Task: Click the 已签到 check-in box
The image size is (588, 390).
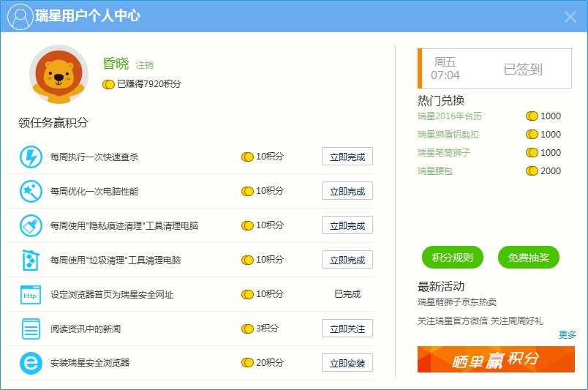Action: click(494, 68)
